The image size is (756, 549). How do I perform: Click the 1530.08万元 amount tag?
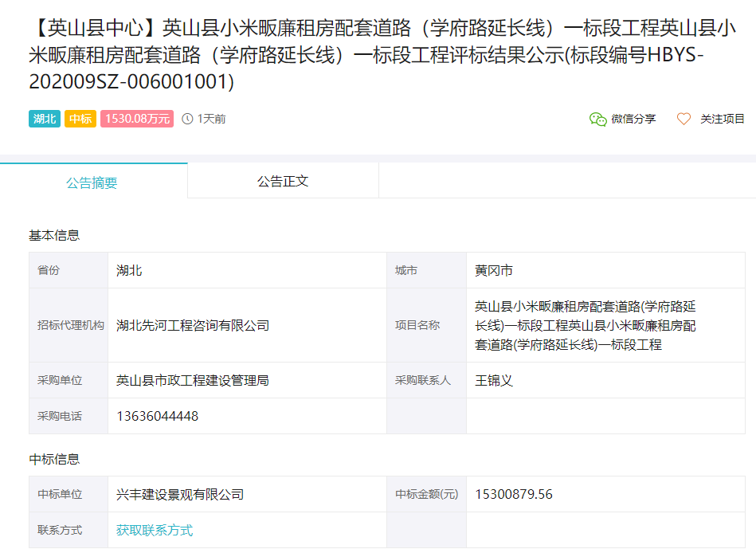pos(137,119)
